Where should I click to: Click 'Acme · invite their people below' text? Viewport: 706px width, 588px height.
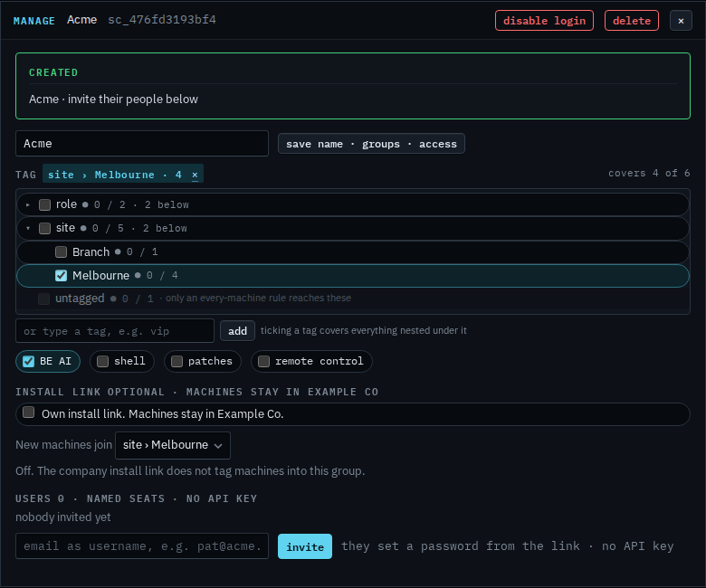[x=113, y=99]
